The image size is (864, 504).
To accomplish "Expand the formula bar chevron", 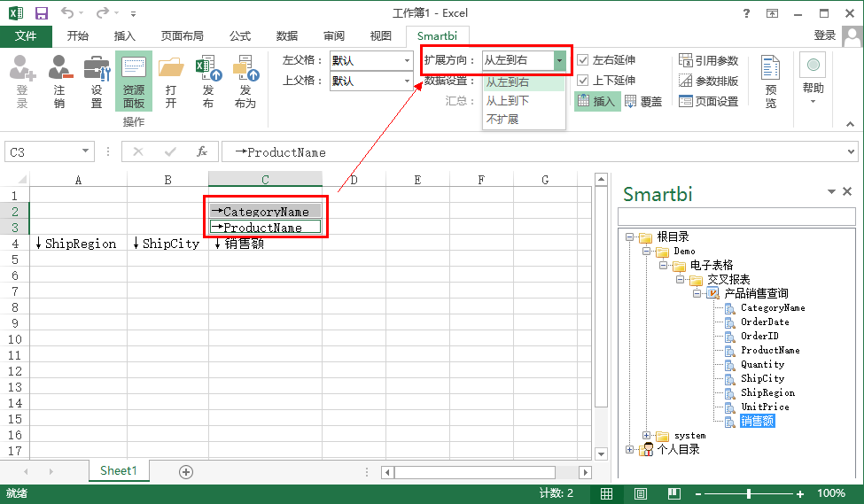I will pos(851,151).
